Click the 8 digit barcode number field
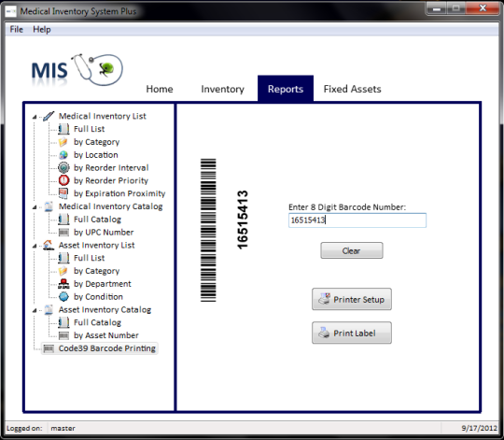This screenshot has width=504, height=440. click(357, 220)
